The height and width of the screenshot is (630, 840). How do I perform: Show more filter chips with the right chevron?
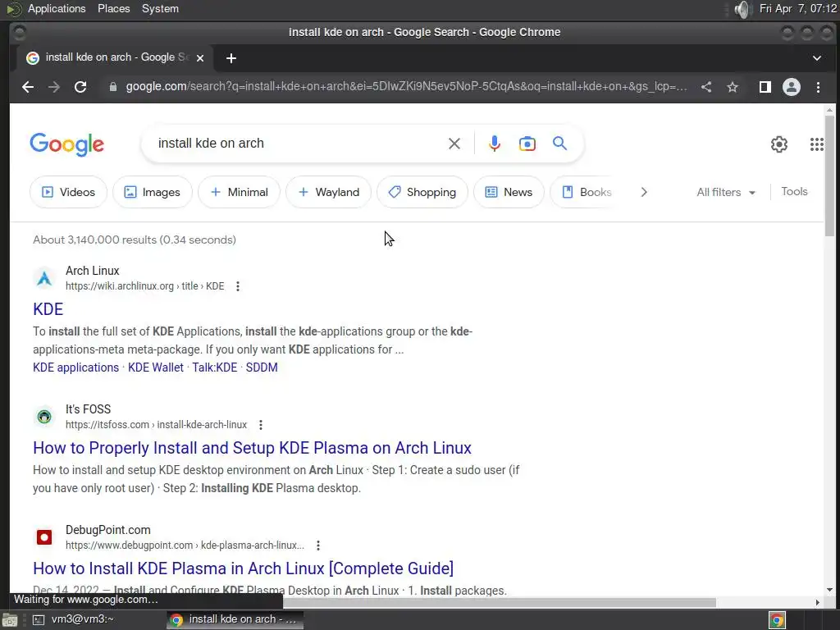(644, 192)
